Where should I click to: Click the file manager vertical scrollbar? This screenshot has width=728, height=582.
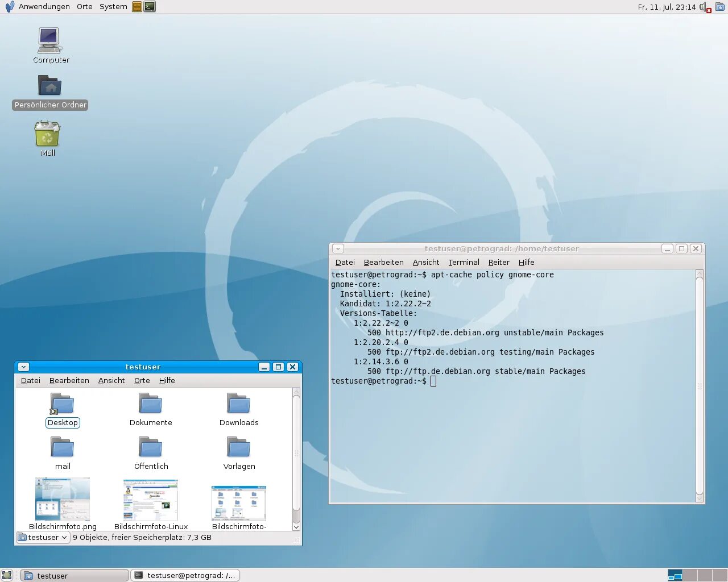[296, 459]
